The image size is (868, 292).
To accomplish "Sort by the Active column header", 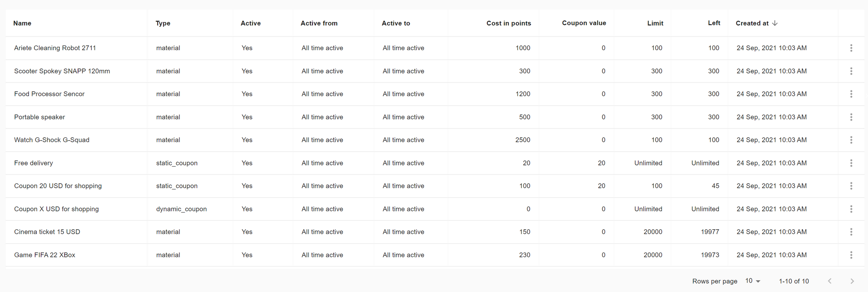I will click(x=250, y=23).
